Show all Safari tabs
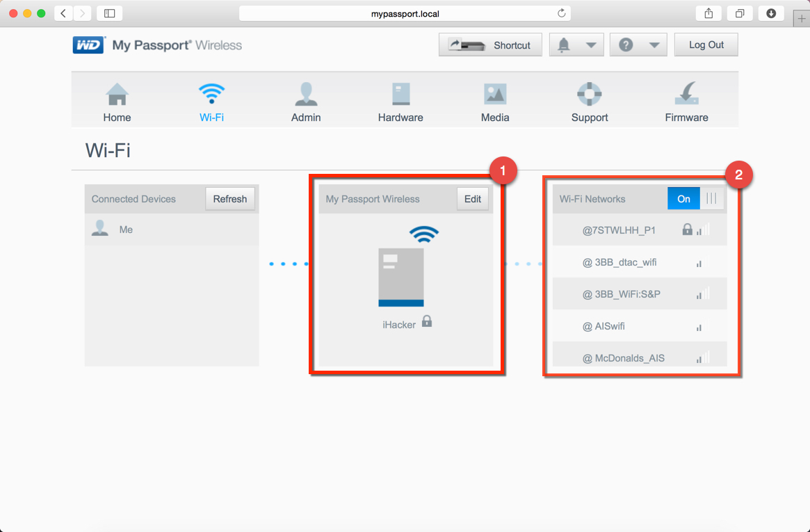Image resolution: width=810 pixels, height=532 pixels. [740, 13]
